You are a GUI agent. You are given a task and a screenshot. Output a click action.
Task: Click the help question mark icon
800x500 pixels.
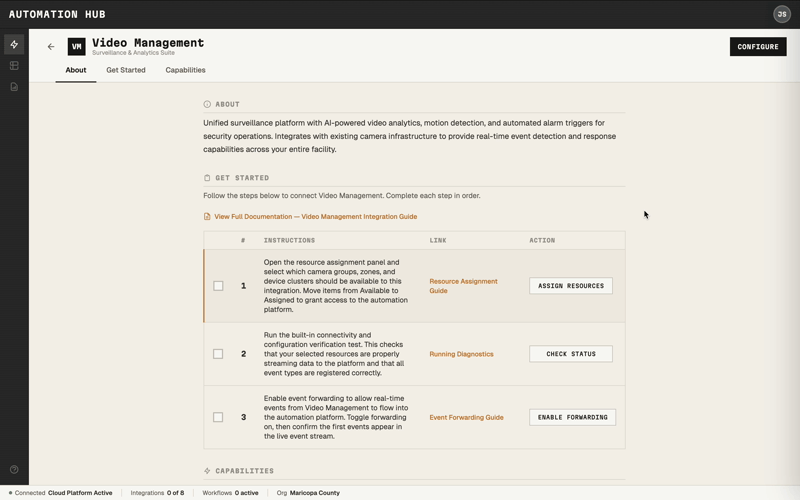14,470
